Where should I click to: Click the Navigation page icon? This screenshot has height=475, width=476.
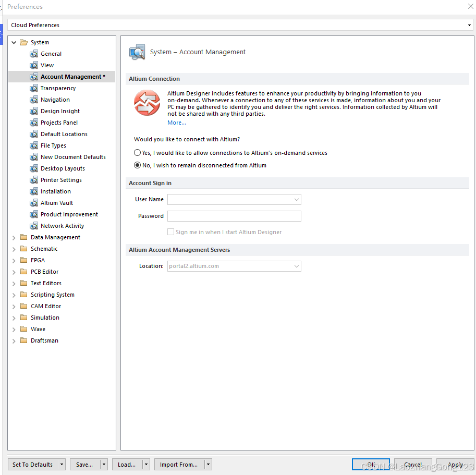click(x=34, y=100)
